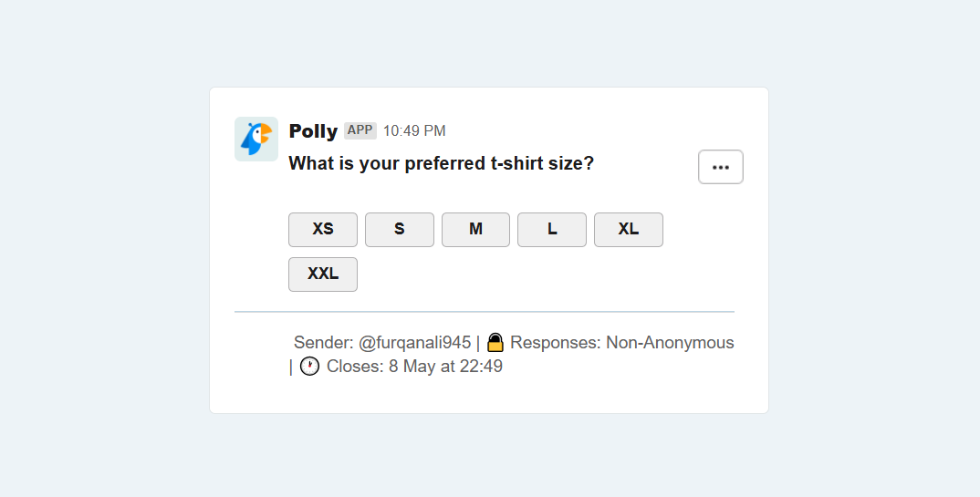980x497 pixels.
Task: Select the XXL size button
Action: tap(323, 274)
